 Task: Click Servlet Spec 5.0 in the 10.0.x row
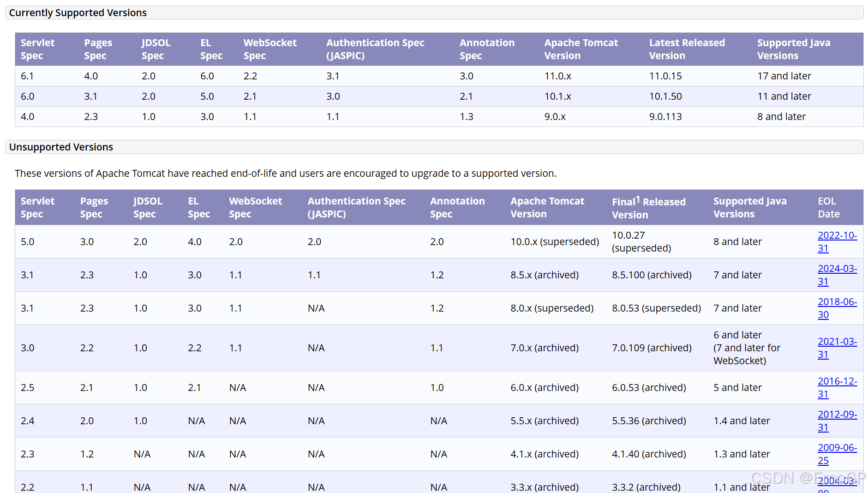click(x=27, y=242)
